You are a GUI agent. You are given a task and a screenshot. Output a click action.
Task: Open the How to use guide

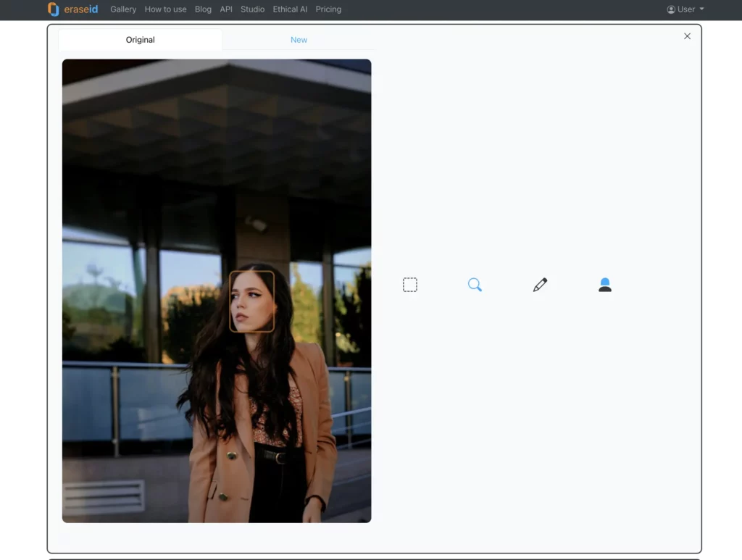coord(165,9)
